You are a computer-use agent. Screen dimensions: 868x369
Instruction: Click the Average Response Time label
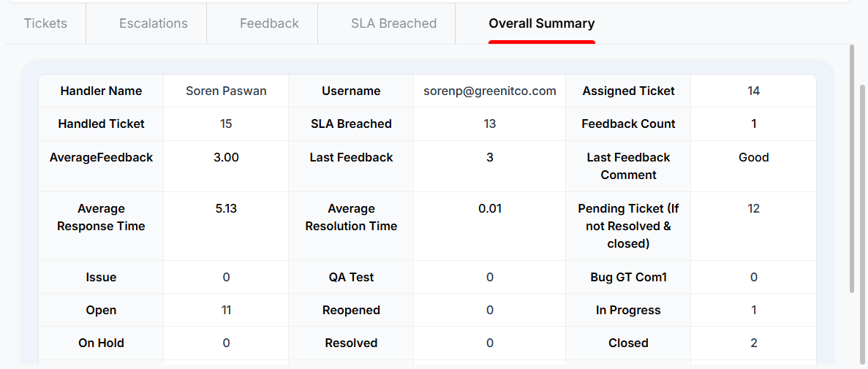(102, 218)
